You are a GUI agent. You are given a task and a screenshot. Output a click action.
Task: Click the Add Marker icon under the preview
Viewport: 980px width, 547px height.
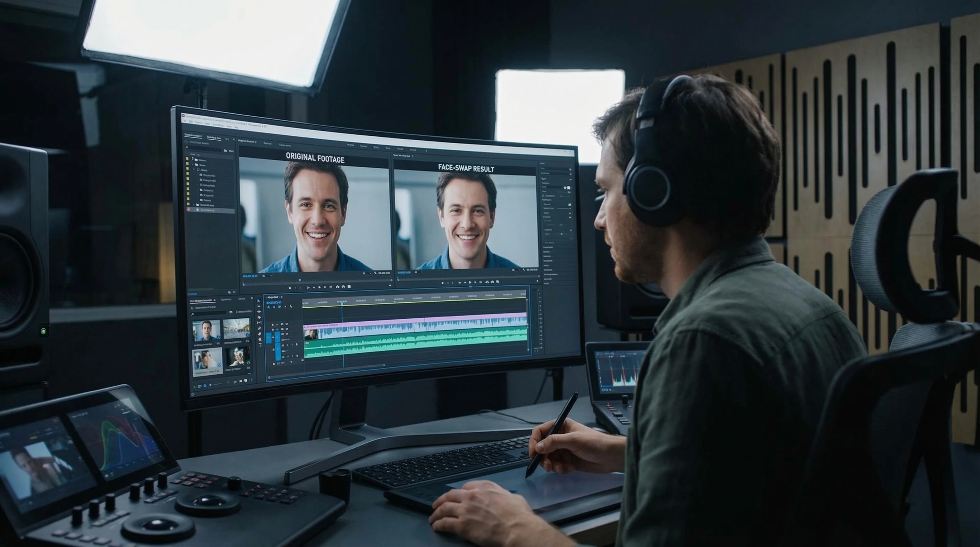click(x=290, y=288)
